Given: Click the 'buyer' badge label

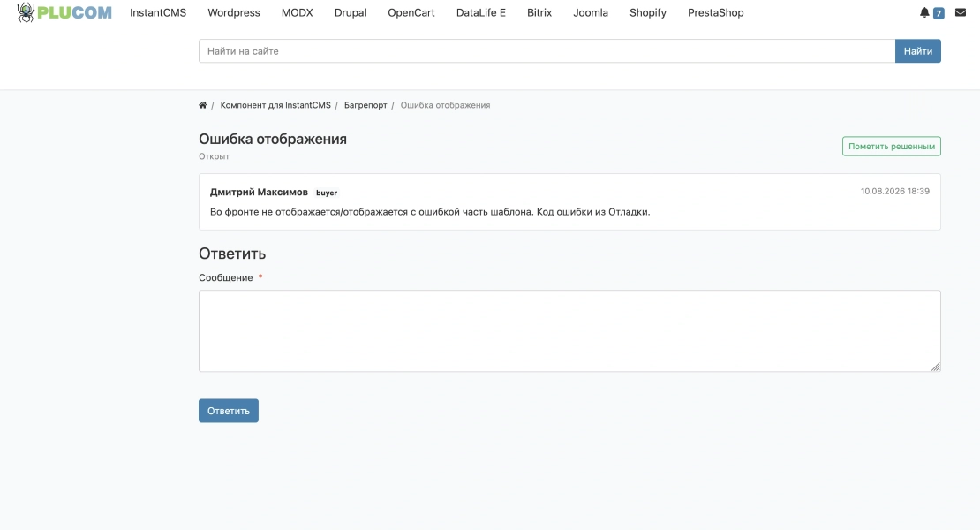Looking at the screenshot, I should click(x=327, y=193).
